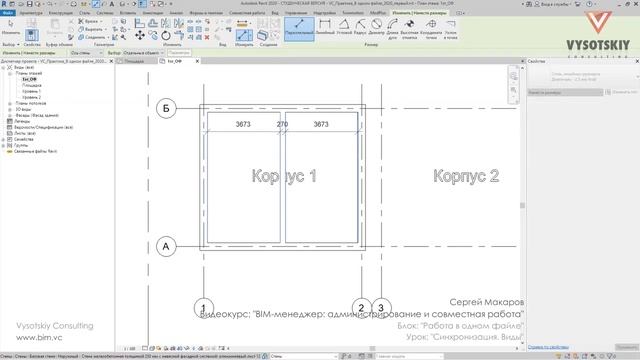Click the 3673 dimension value on the left

pyautogui.click(x=243, y=124)
